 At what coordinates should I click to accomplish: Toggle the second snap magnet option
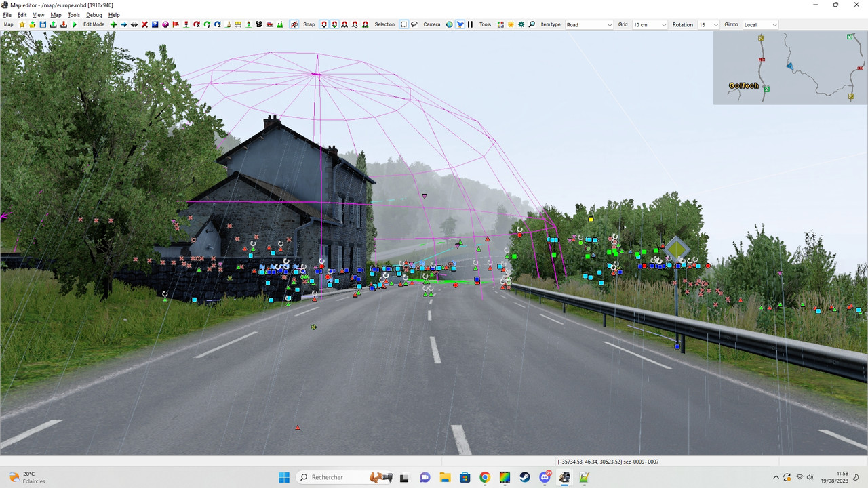[x=334, y=24]
